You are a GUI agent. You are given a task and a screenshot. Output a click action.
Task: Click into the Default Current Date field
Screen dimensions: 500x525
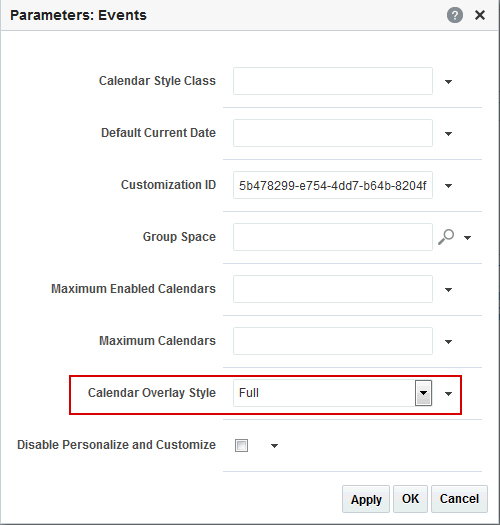(333, 133)
